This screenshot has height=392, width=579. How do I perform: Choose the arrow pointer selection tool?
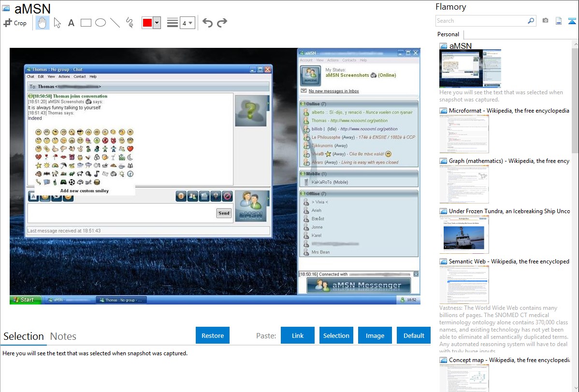[x=57, y=23]
